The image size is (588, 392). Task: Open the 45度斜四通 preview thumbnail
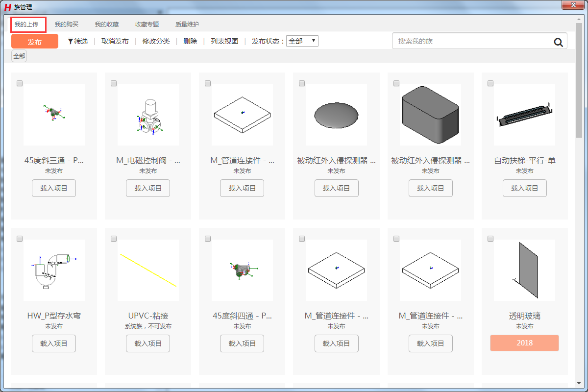pos(242,270)
